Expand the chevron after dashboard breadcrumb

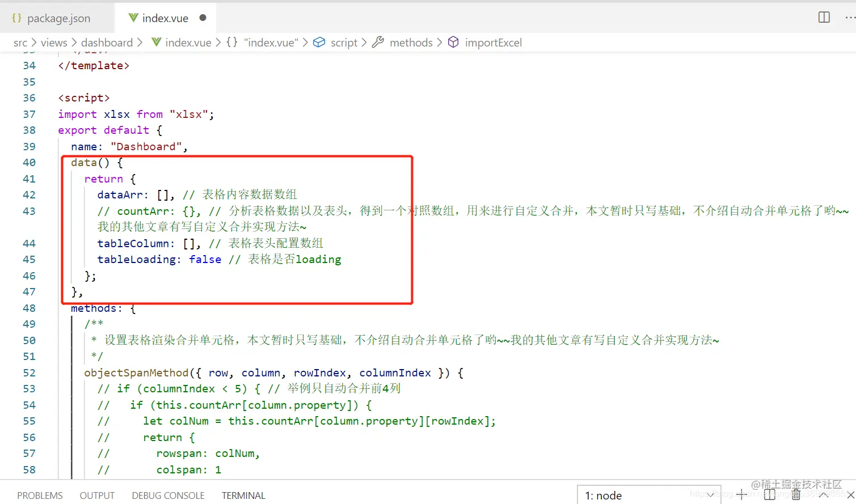tap(140, 43)
